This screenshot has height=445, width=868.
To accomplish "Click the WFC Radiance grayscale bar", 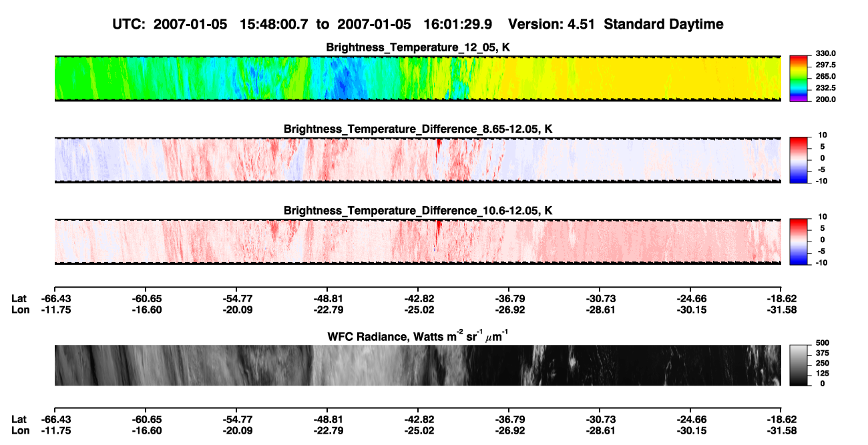I will 799,365.
